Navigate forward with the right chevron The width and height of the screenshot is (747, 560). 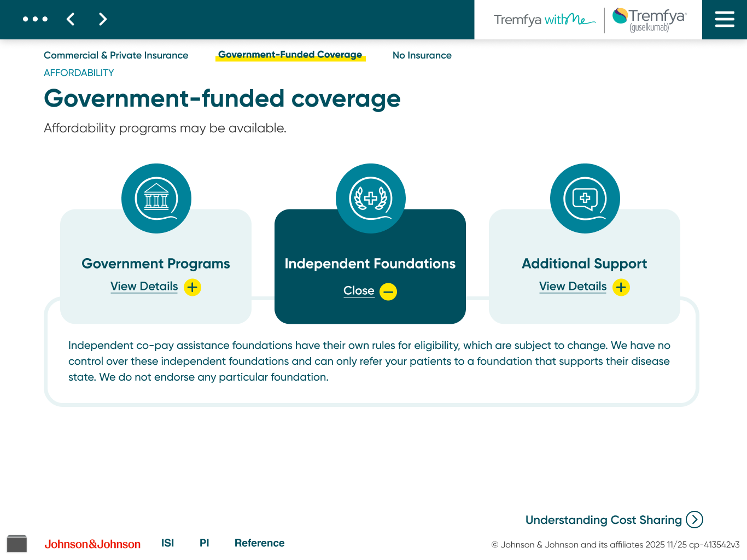click(102, 19)
